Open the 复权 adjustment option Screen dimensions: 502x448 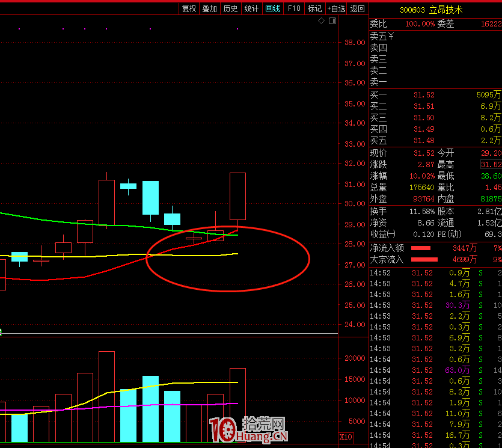189,8
